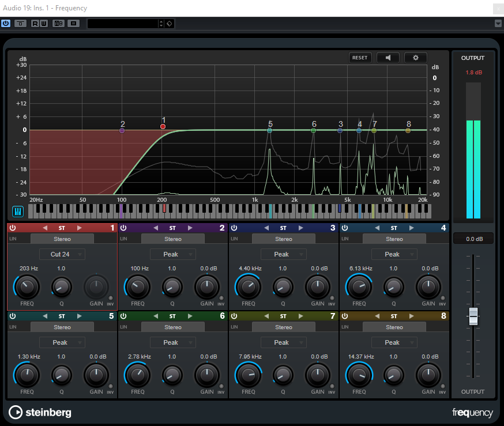504x426 pixels.
Task: Toggle the plugin bypass power button
Action: point(6,24)
